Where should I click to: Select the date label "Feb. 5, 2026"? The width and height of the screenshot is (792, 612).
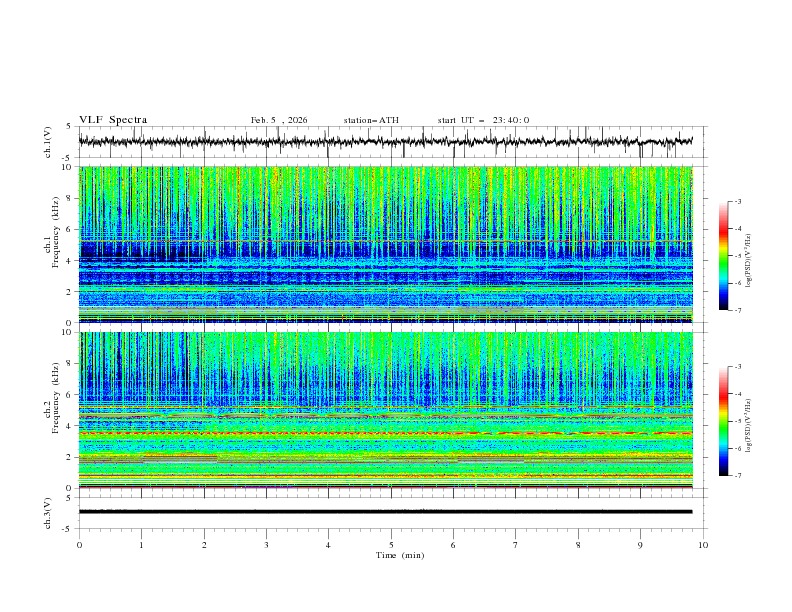pos(279,120)
